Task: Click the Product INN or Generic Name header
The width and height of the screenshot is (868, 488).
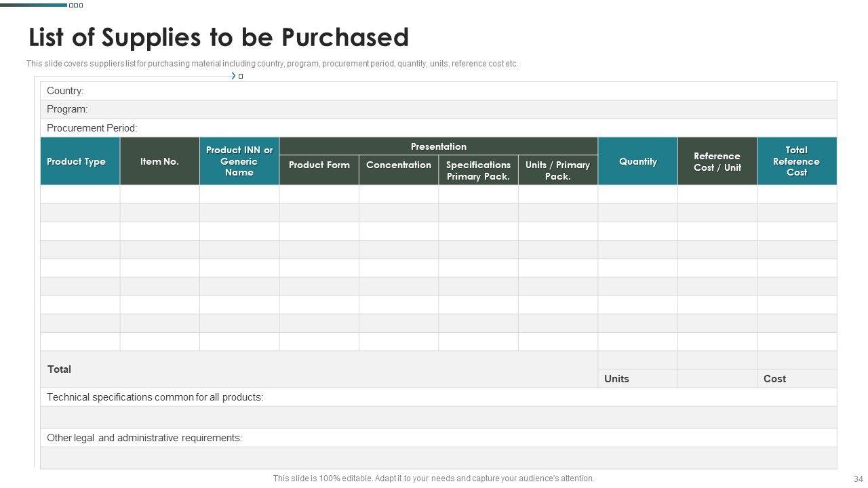Action: [x=239, y=161]
